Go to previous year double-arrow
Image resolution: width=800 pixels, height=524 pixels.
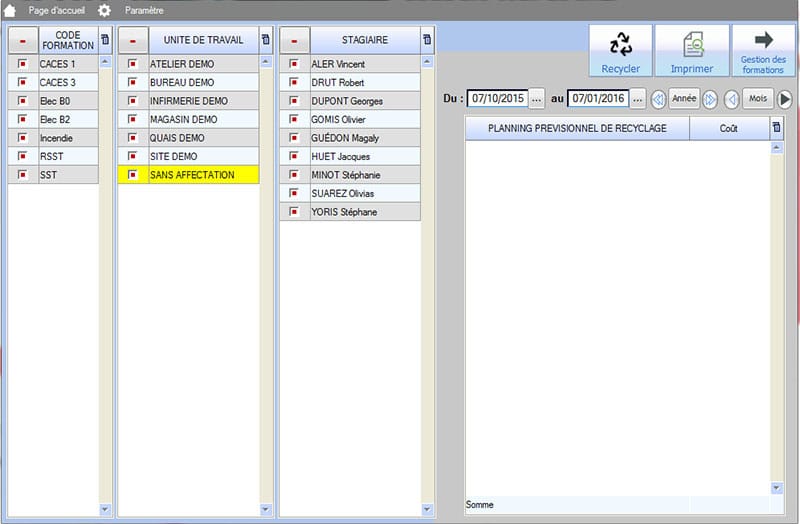pos(658,99)
